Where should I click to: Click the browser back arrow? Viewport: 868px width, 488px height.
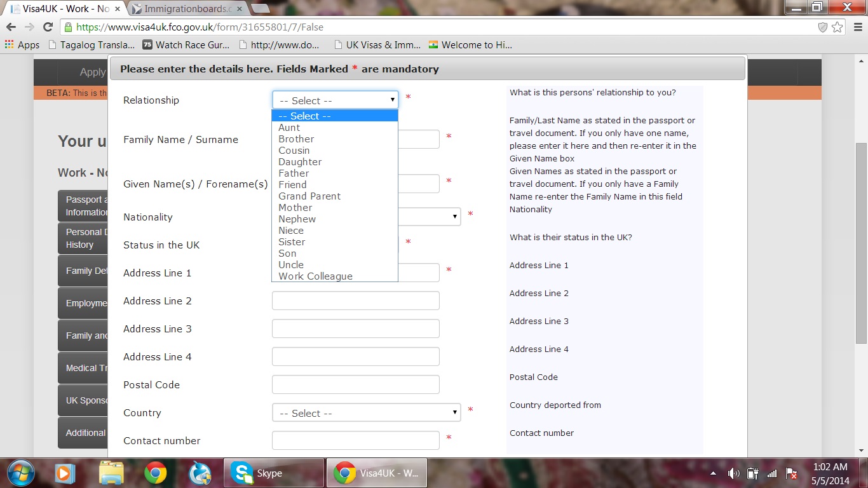click(11, 27)
